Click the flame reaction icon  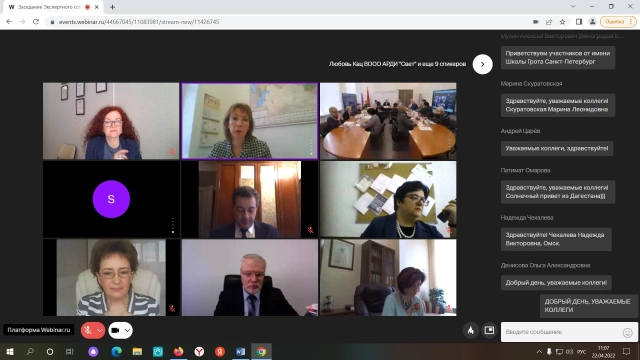(x=471, y=330)
